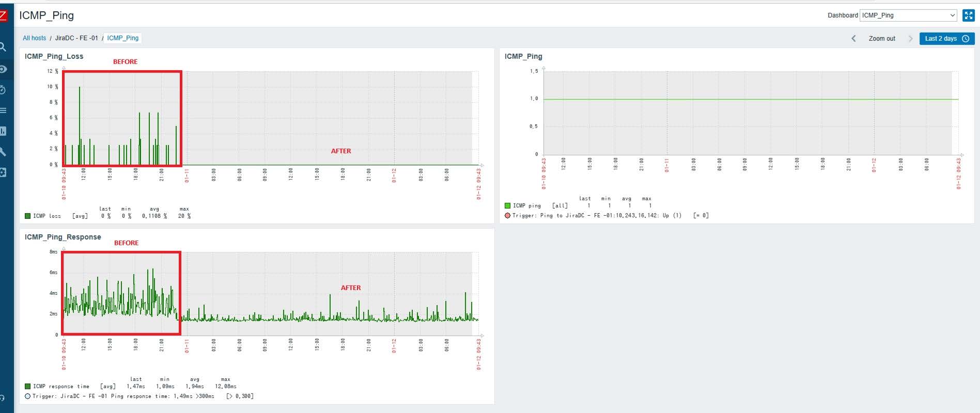
Task: Open the Last 2 days time selector
Action: 946,39
